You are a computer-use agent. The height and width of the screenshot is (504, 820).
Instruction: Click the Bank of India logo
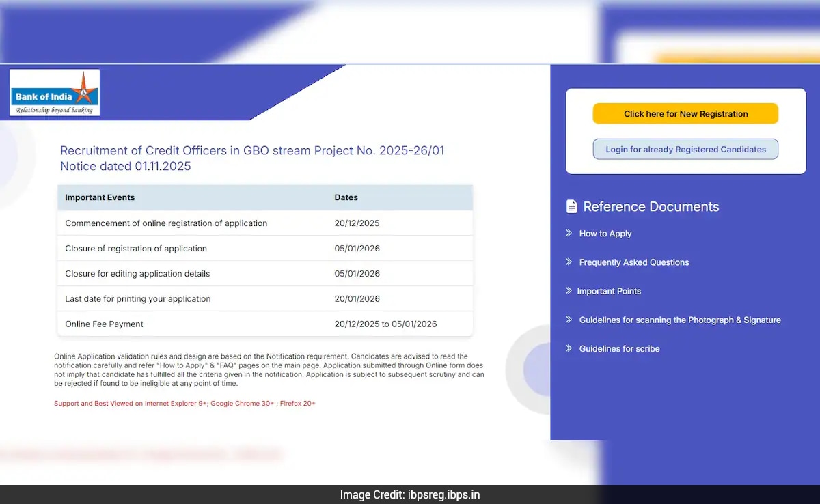click(55, 93)
